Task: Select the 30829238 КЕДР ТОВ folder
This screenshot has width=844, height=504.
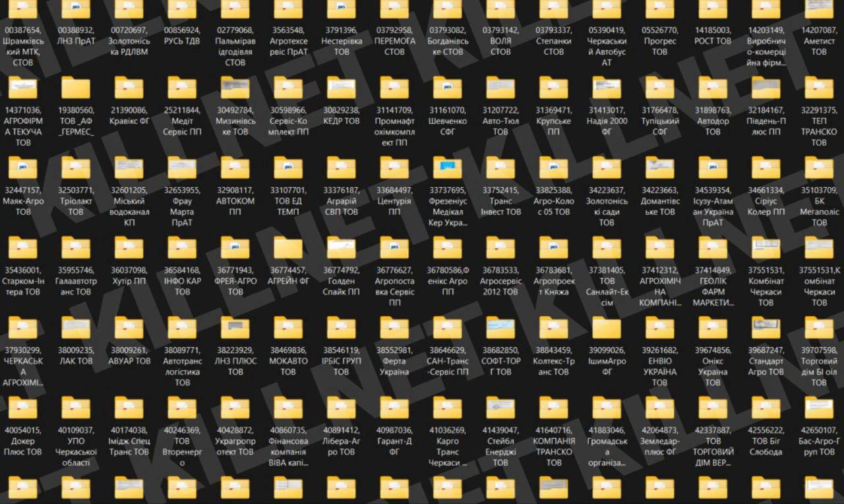Action: click(342, 88)
